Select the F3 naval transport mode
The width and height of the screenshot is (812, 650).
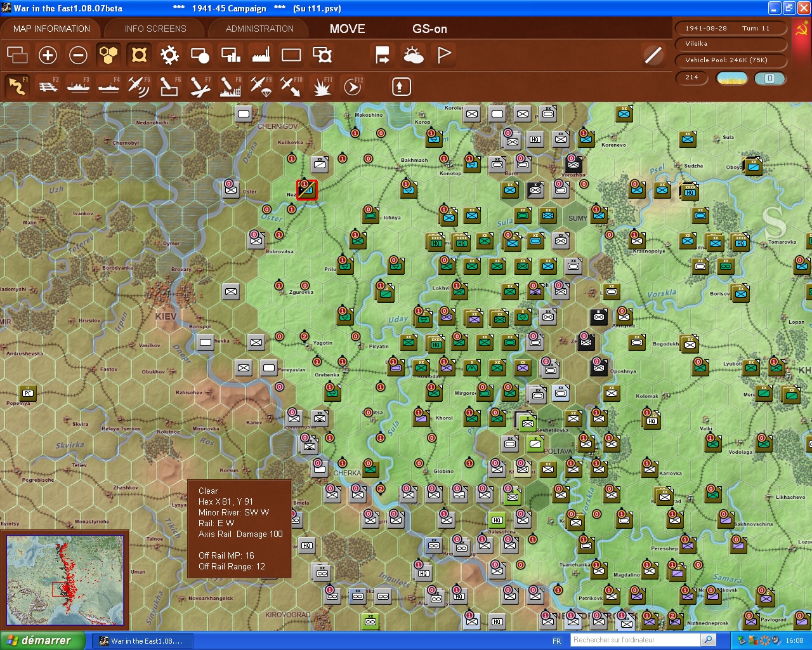78,86
